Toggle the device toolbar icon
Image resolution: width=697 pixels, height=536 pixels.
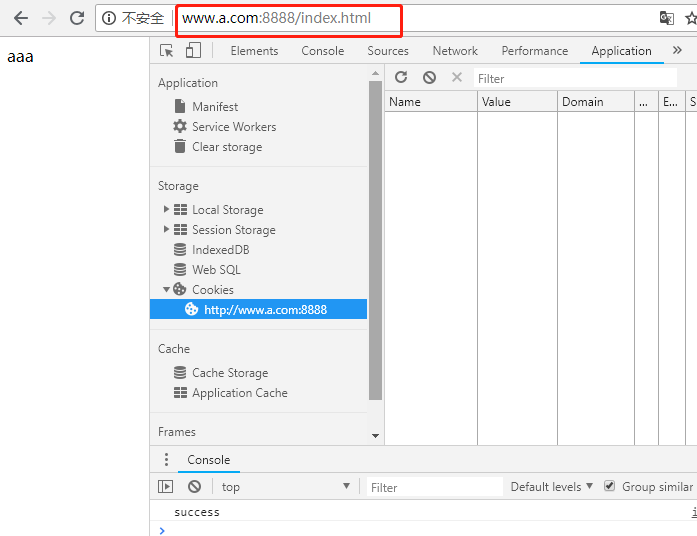tap(193, 50)
